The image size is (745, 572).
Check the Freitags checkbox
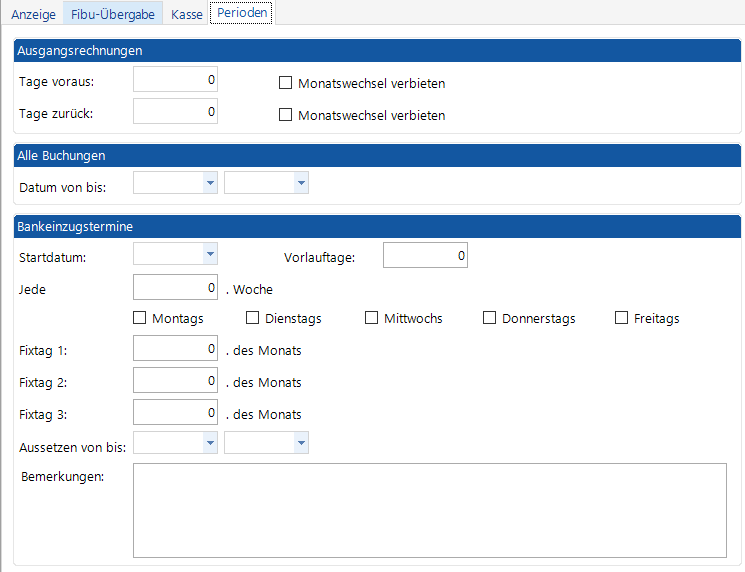[x=622, y=318]
